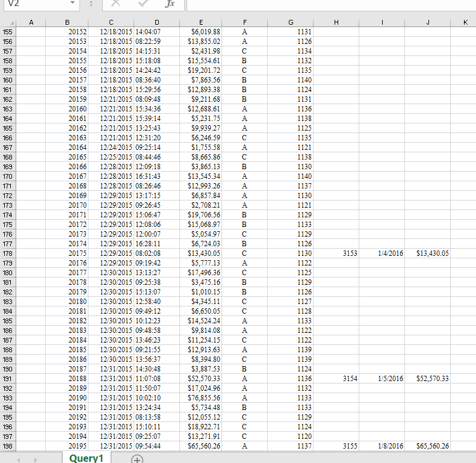Select column J header
The width and height of the screenshot is (476, 463).
(428, 22)
